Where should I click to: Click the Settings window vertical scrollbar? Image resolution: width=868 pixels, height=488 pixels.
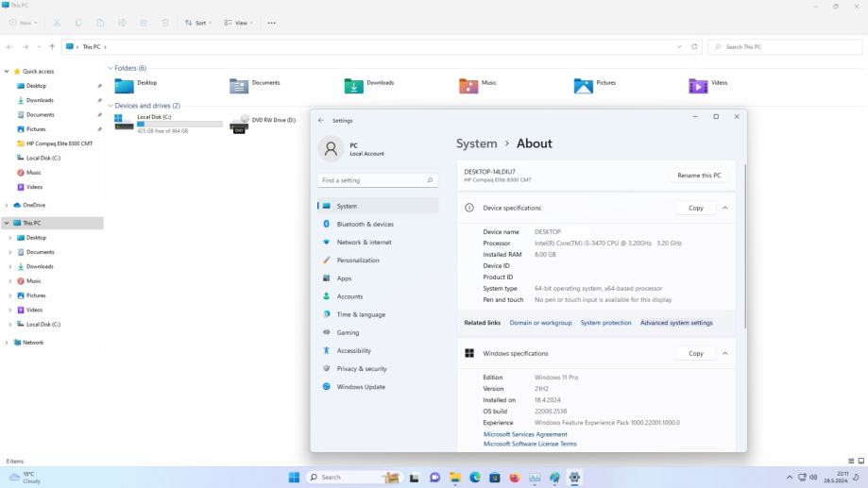pyautogui.click(x=744, y=246)
